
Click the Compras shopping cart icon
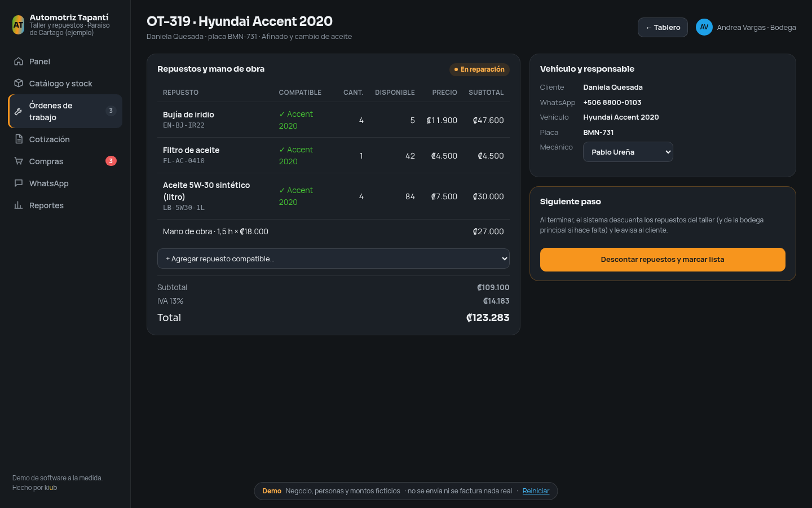tap(19, 161)
